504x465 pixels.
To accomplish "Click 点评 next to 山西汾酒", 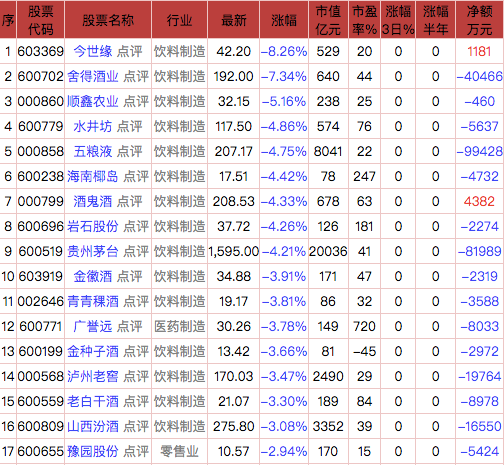I will 136,426.
